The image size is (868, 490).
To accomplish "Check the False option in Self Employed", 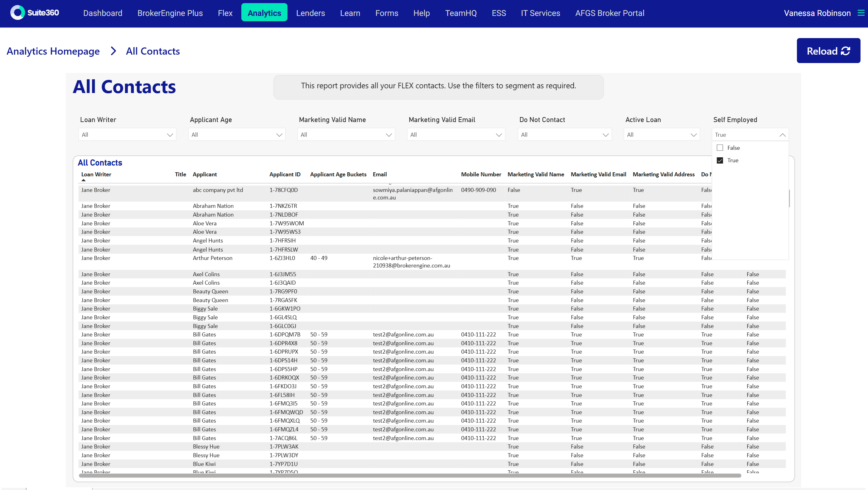I will coord(720,148).
